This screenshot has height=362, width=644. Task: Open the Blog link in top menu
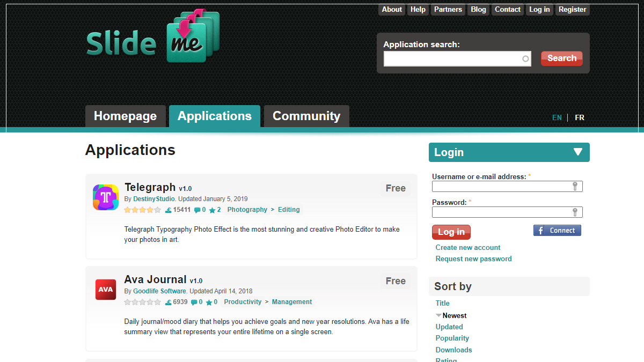pyautogui.click(x=478, y=10)
